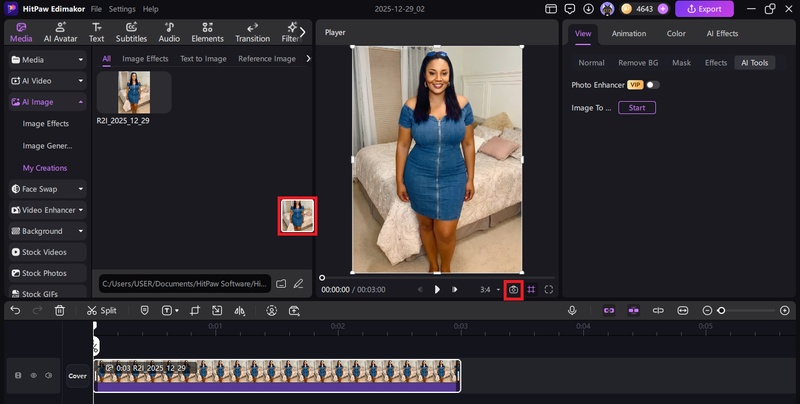Open the Audio library
The width and height of the screenshot is (800, 404).
[x=169, y=33]
